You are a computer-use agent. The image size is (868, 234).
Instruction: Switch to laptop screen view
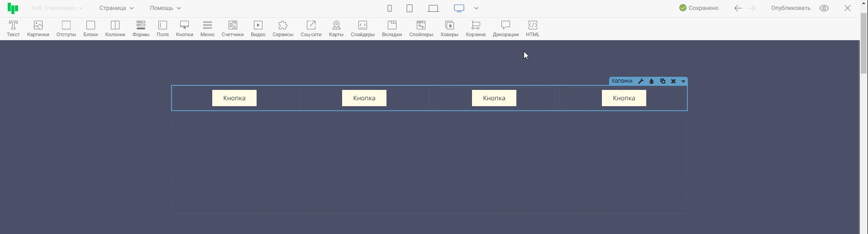tap(433, 8)
